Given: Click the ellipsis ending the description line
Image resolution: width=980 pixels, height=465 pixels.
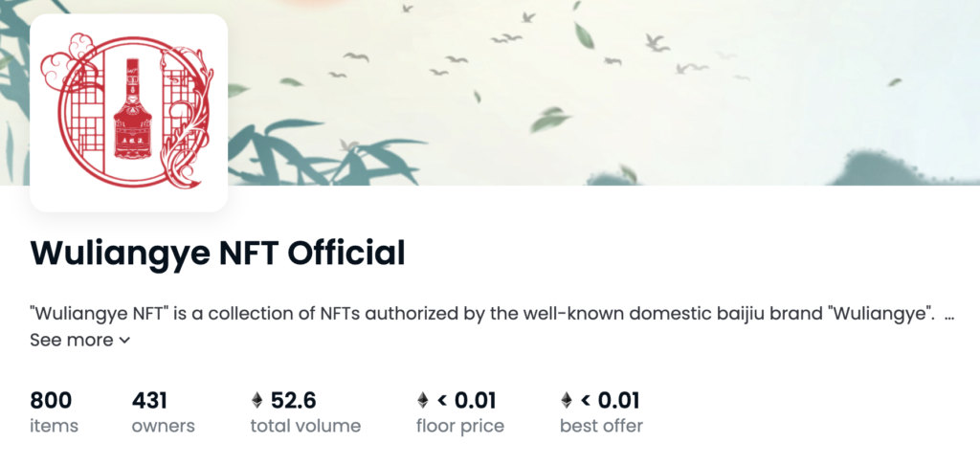Looking at the screenshot, I should pyautogui.click(x=949, y=314).
